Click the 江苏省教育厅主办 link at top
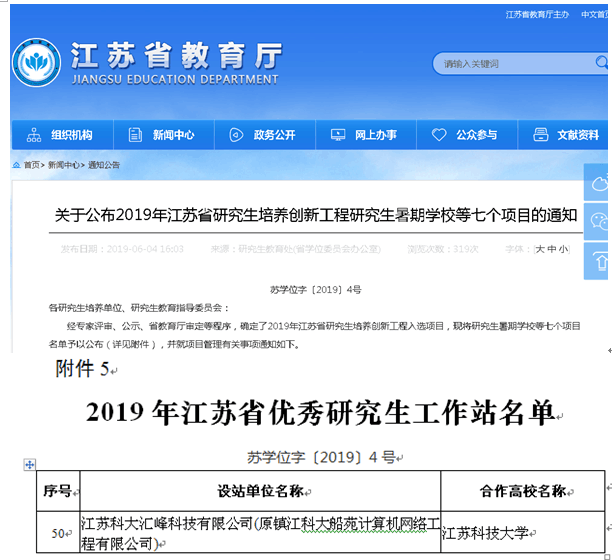This screenshot has height=560, width=612. tap(537, 15)
